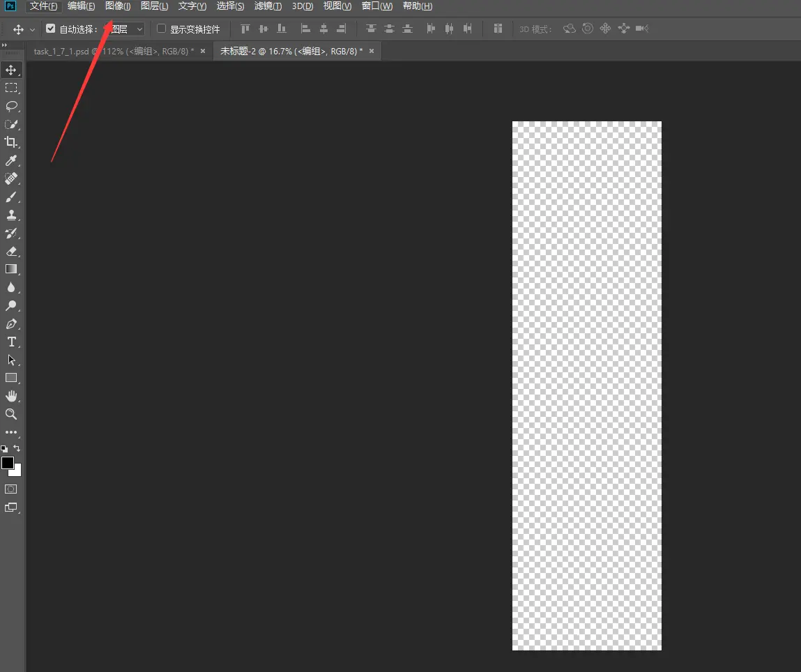The image size is (801, 672).
Task: Open the Move tool preset picker arrow
Action: point(33,29)
